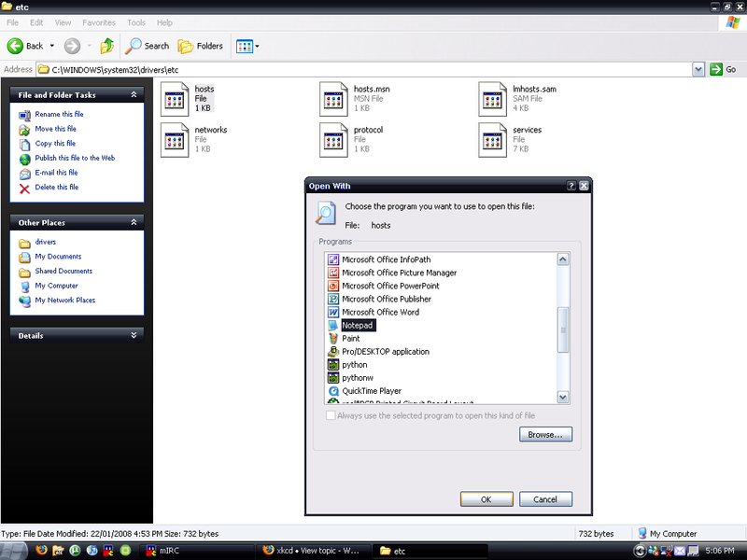Click OK in Open With dialog
The image size is (747, 560).
point(486,499)
